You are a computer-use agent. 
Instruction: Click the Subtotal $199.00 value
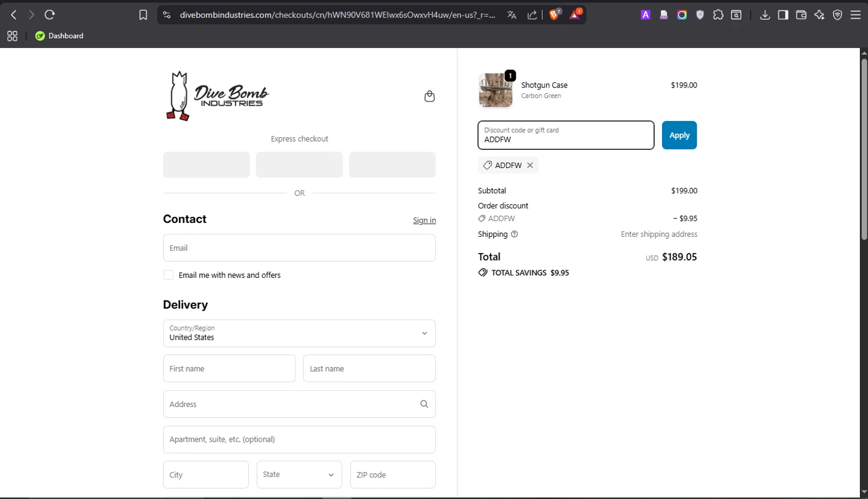click(684, 191)
